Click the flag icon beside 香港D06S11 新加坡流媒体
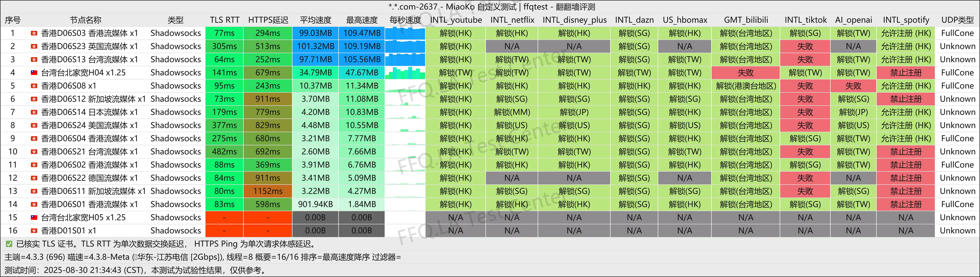Image resolution: width=980 pixels, height=277 pixels. click(34, 191)
